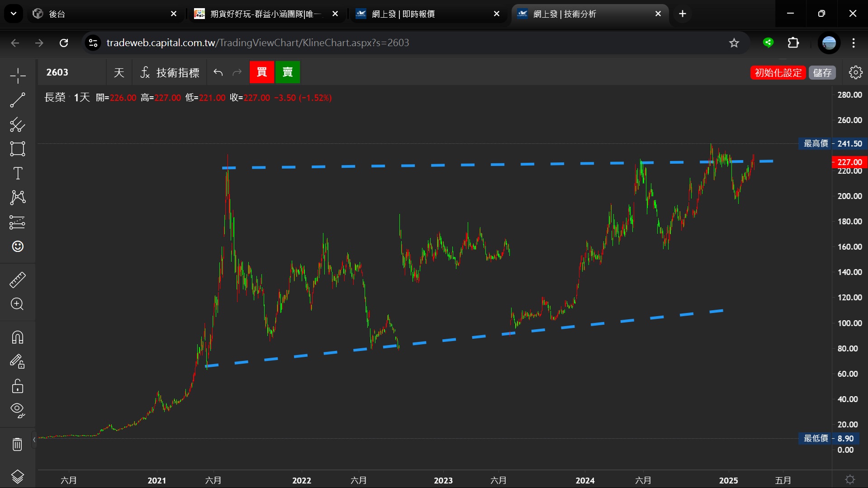
Task: Hide all drawings with eye icon
Action: coord(18,410)
